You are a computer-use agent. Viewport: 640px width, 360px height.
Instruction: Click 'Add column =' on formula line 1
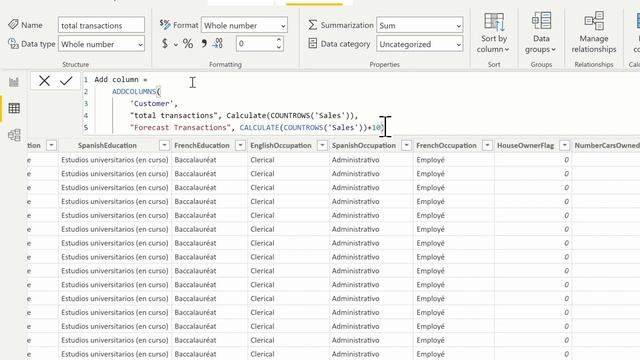(121, 80)
